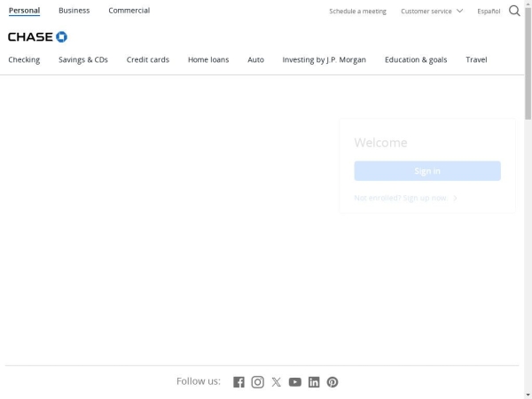Open the Travel menu

[476, 59]
